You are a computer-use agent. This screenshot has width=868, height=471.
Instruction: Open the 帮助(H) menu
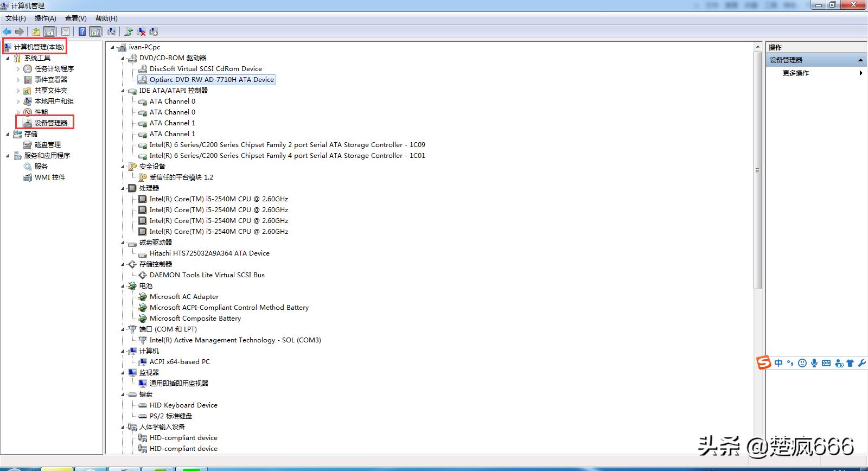106,18
